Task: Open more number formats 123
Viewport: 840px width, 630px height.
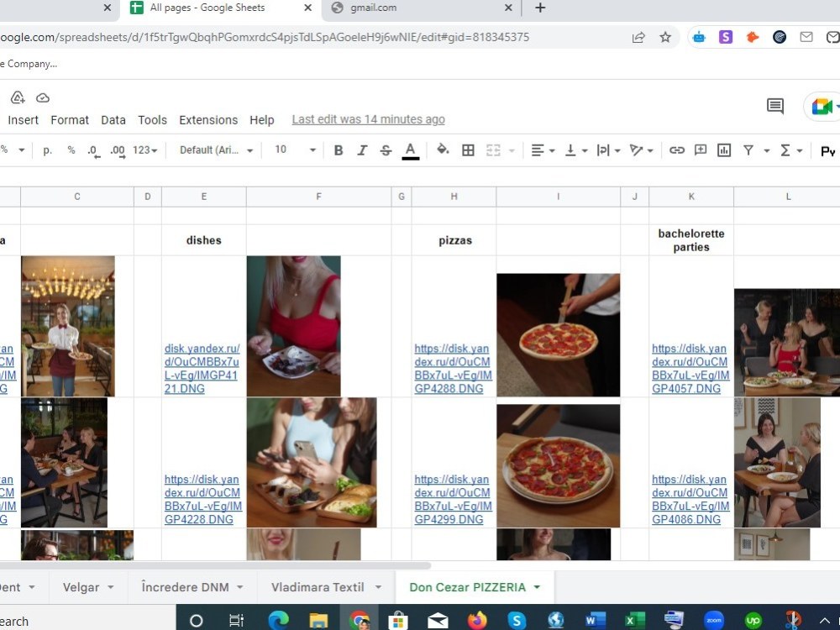Action: (x=144, y=150)
